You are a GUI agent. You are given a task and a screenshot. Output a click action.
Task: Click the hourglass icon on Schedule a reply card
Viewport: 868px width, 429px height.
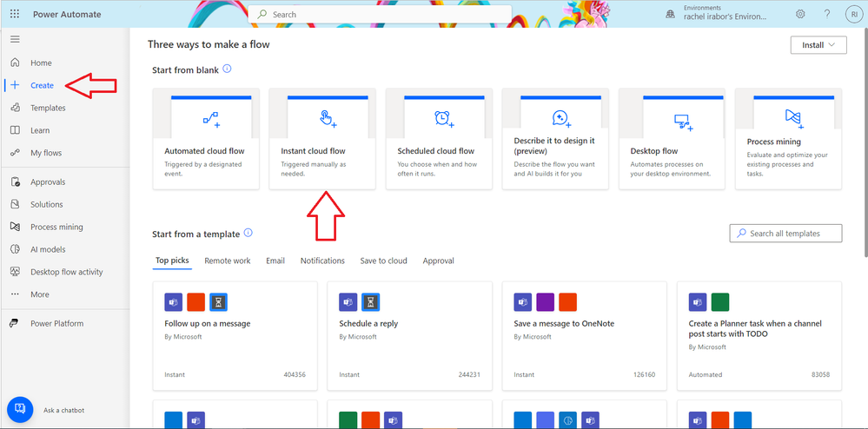(x=371, y=302)
